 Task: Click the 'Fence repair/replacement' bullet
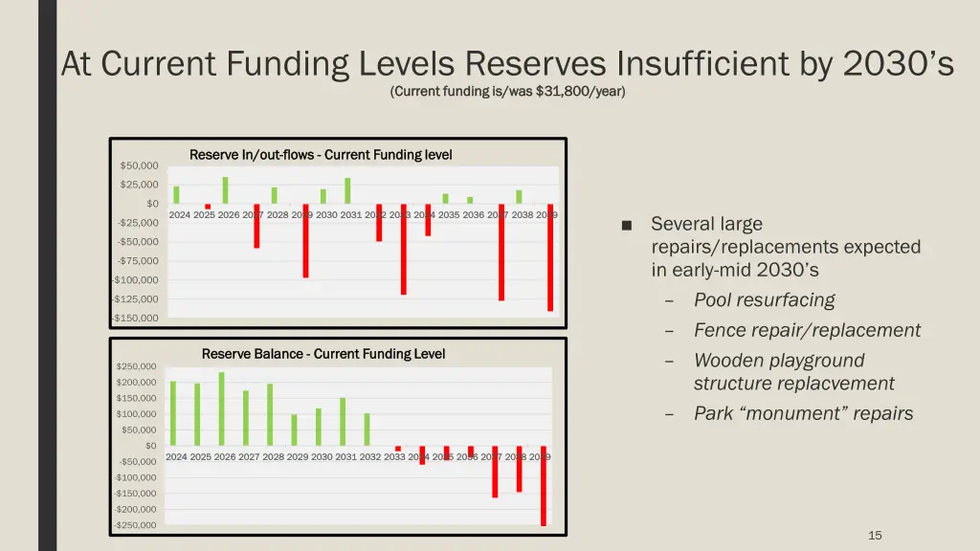point(807,330)
